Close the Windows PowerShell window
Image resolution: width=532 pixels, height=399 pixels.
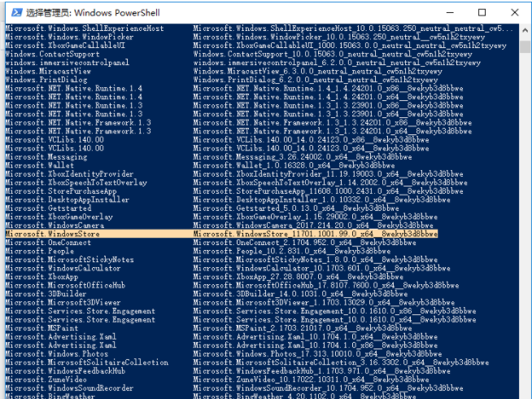pyautogui.click(x=514, y=12)
